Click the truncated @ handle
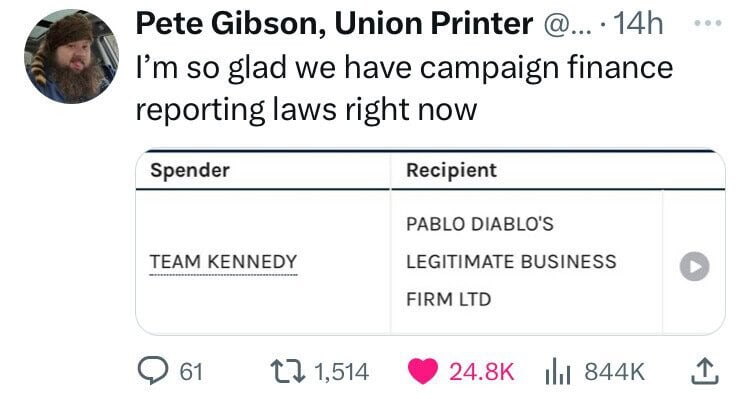The height and width of the screenshot is (399, 750). coord(567,24)
